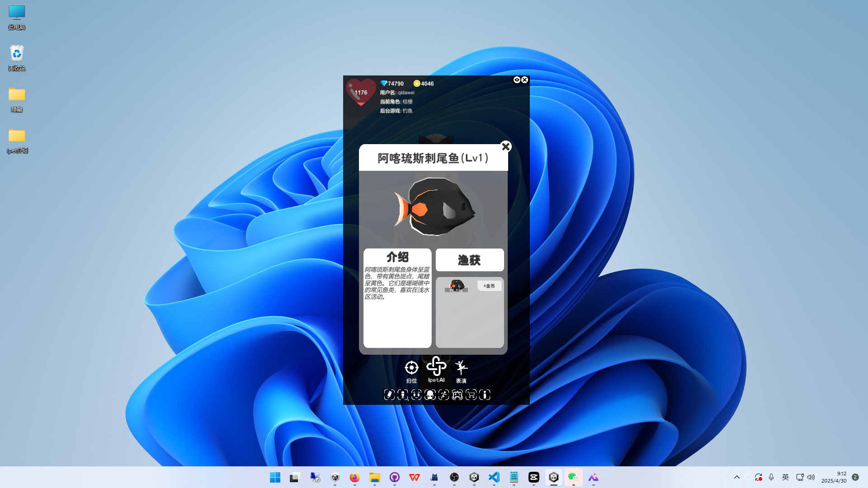Viewport: 868px width, 488px height.
Task: Close the 阿喀琉斯刺尾鱼 fish detail popup
Action: click(506, 146)
